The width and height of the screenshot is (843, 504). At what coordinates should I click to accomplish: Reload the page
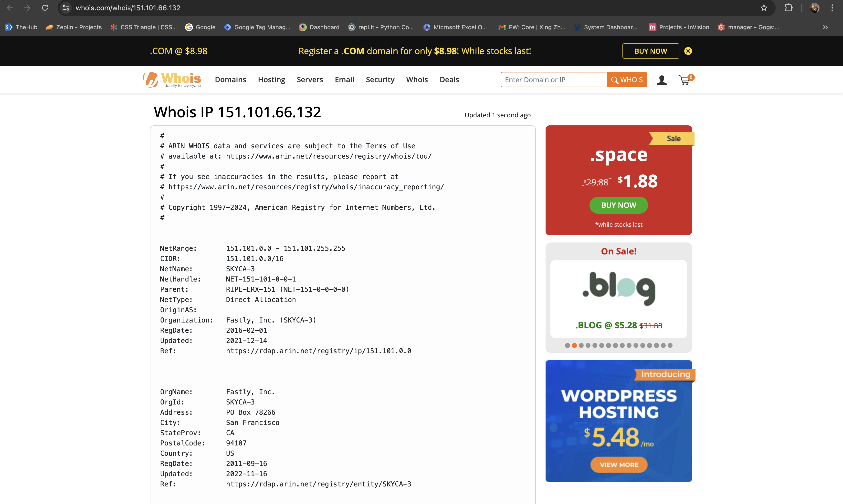point(45,8)
